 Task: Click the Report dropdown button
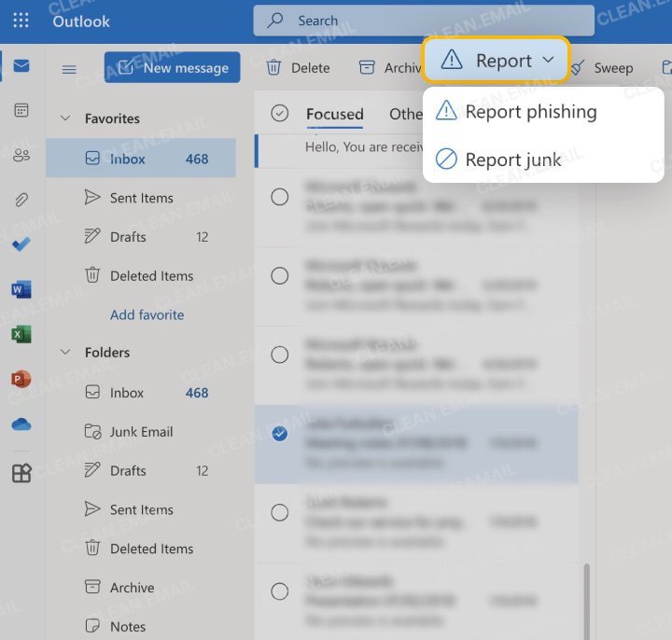(x=496, y=61)
